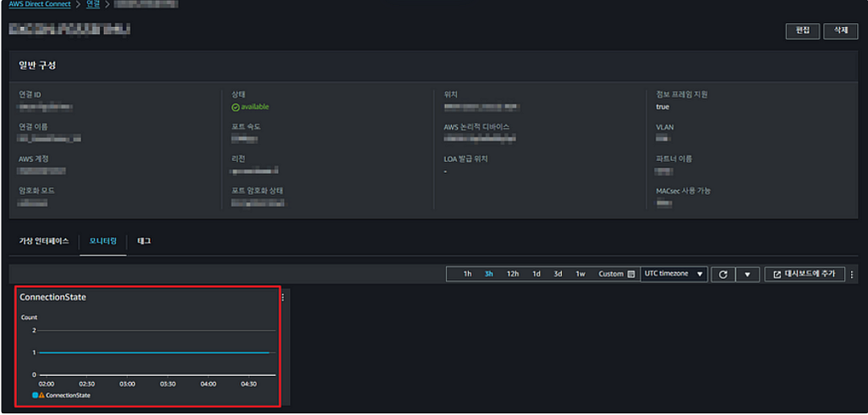Select the 1w time range
Image resolution: width=868 pixels, height=415 pixels.
580,274
